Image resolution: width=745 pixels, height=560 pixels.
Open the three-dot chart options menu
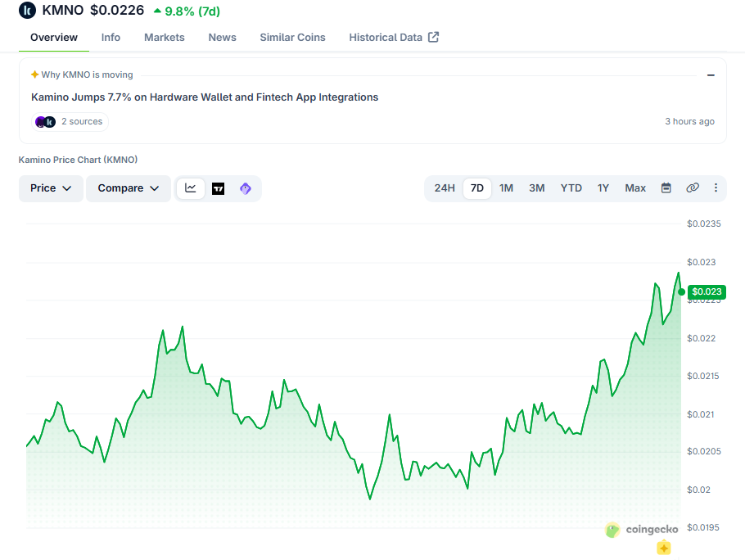[716, 188]
